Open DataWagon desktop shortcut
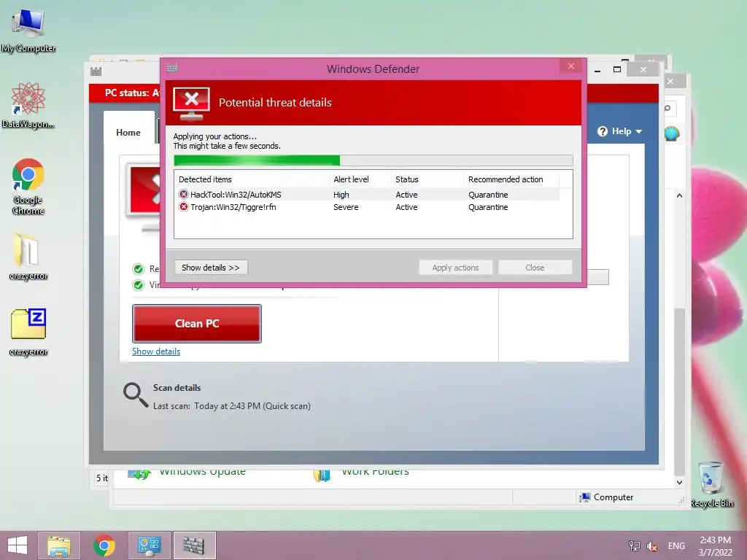Viewport: 747px width, 560px height. pos(28,105)
